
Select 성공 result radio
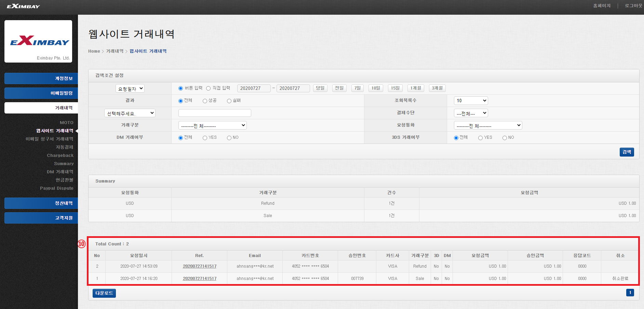(205, 101)
